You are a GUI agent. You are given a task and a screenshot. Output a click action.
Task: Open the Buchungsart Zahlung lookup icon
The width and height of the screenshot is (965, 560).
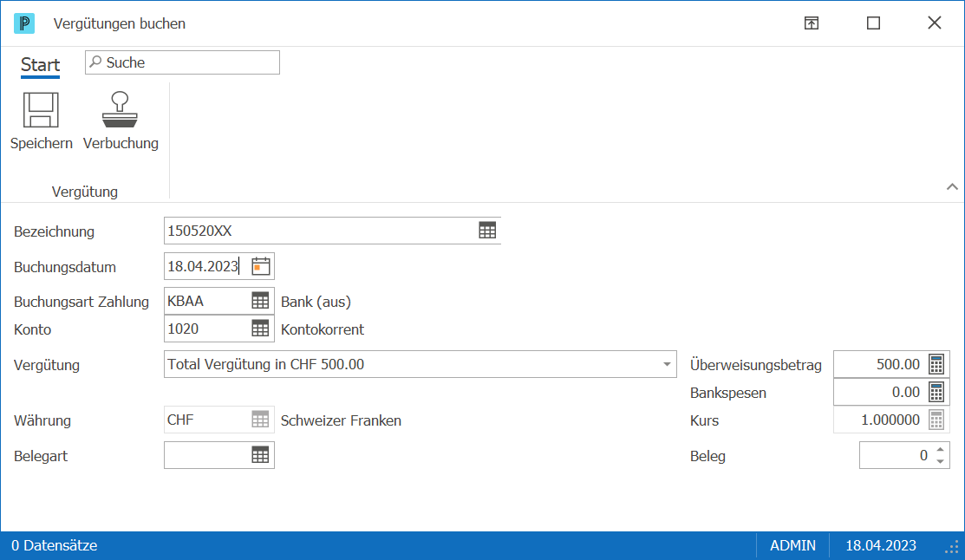[260, 301]
